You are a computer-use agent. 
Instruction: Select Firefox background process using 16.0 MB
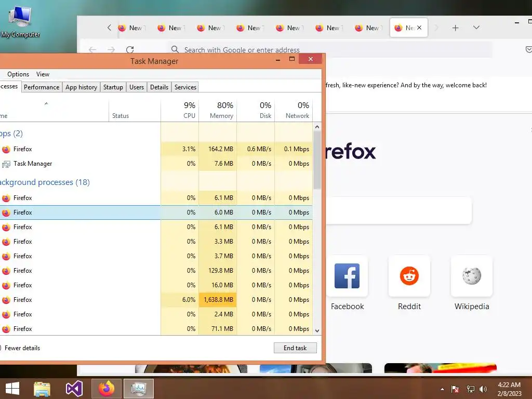coord(156,285)
